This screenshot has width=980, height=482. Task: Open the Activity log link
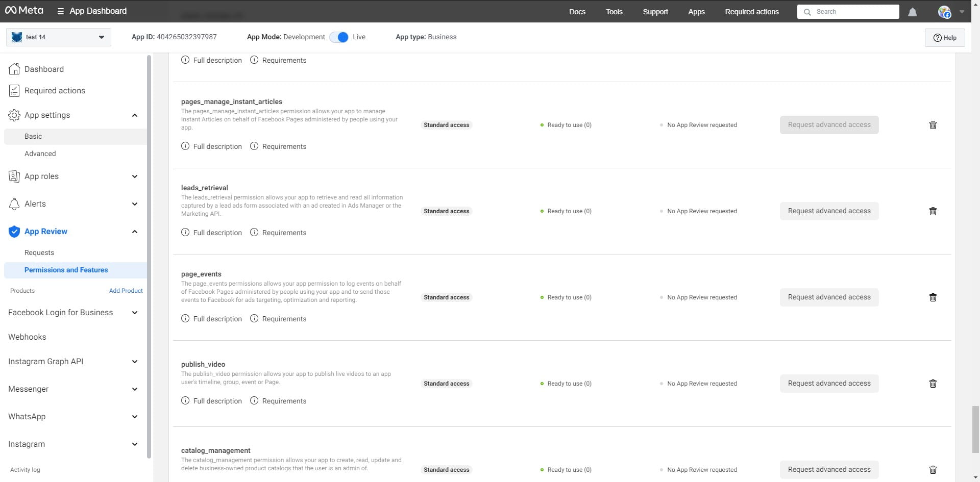(25, 470)
